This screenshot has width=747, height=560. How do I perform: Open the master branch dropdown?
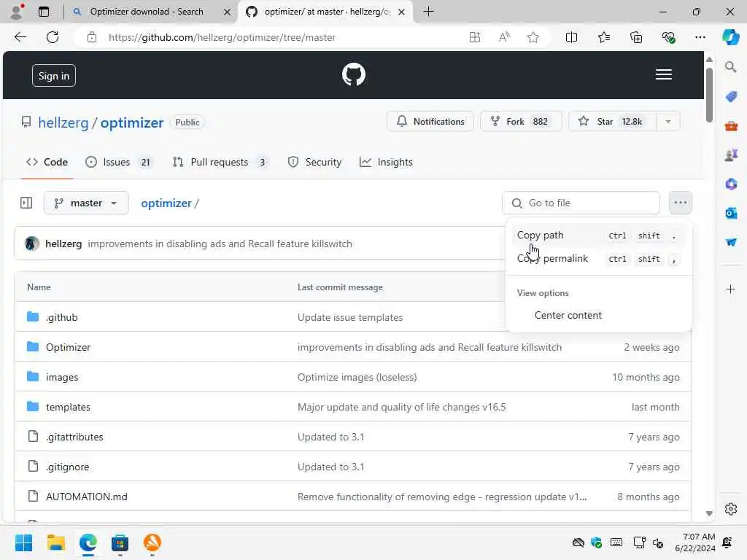tap(86, 203)
